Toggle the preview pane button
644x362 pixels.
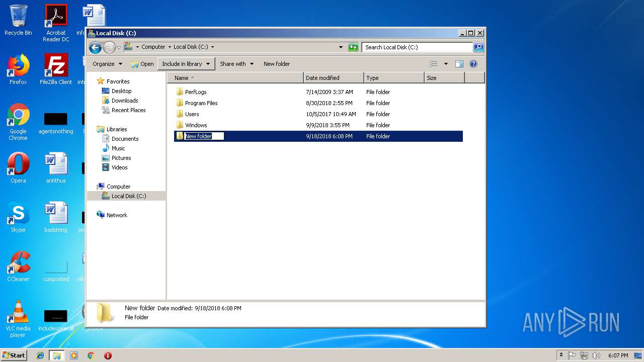click(459, 64)
